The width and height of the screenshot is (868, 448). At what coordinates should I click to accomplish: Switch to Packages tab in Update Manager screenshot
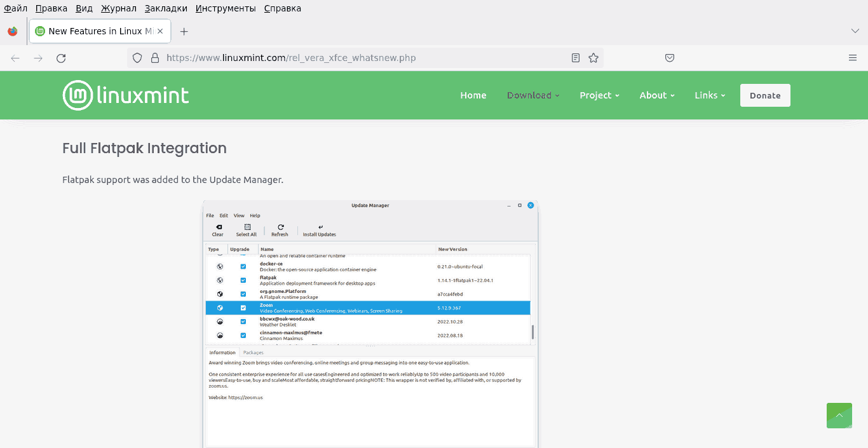coord(253,352)
